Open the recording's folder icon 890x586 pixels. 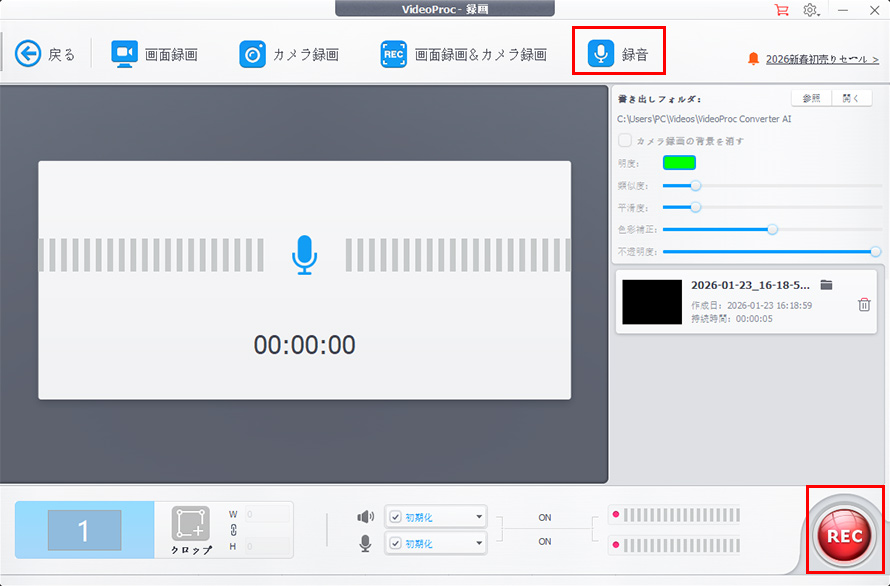[826, 285]
